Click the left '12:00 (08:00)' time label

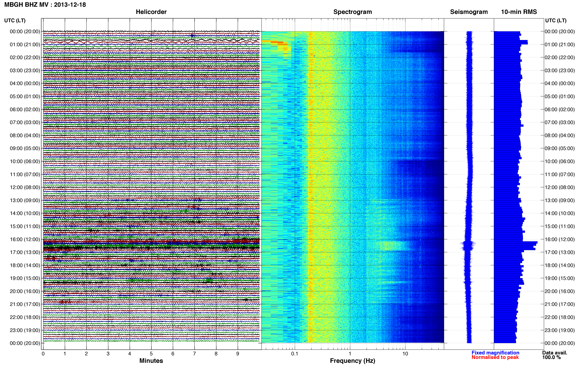(x=25, y=187)
